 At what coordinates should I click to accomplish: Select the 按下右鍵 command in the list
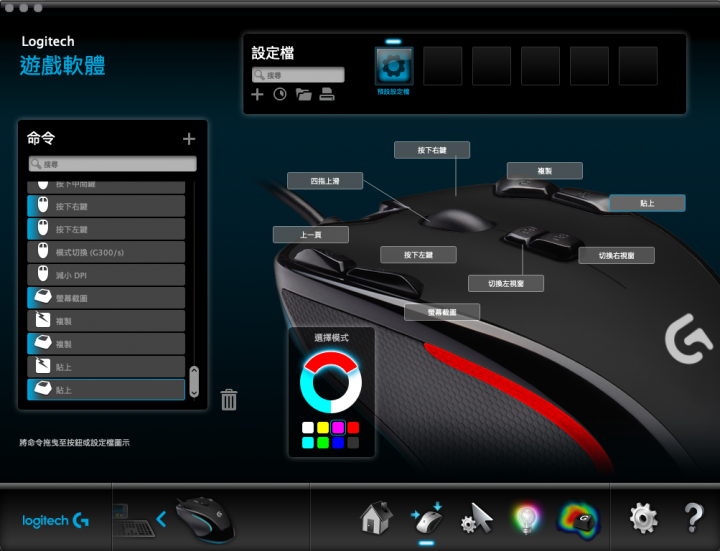[x=106, y=206]
